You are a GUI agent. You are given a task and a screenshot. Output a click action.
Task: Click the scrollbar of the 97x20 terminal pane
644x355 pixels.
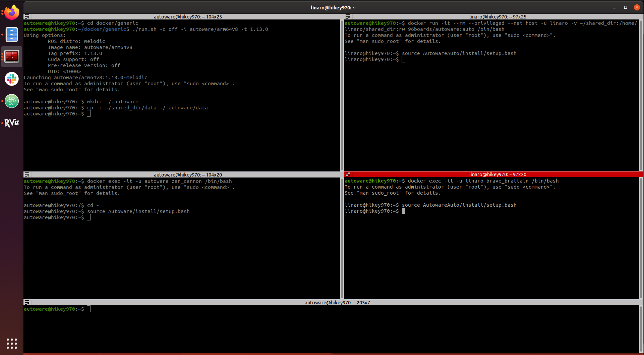(641, 238)
